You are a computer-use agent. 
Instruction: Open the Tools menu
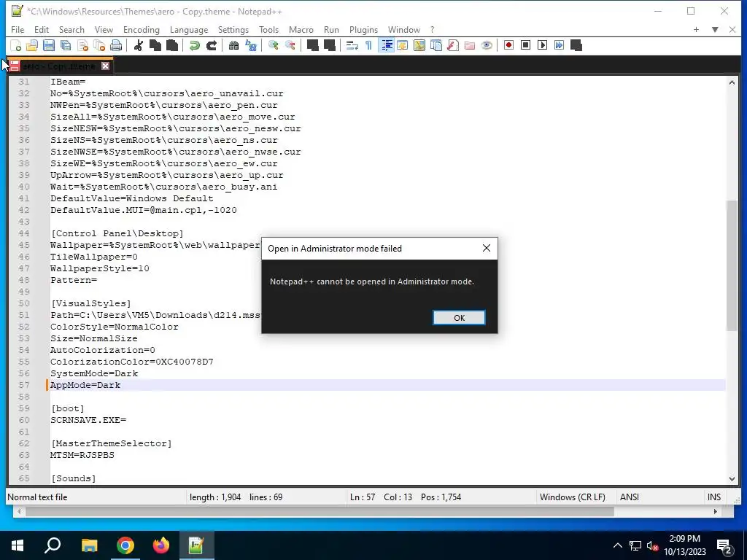tap(268, 29)
